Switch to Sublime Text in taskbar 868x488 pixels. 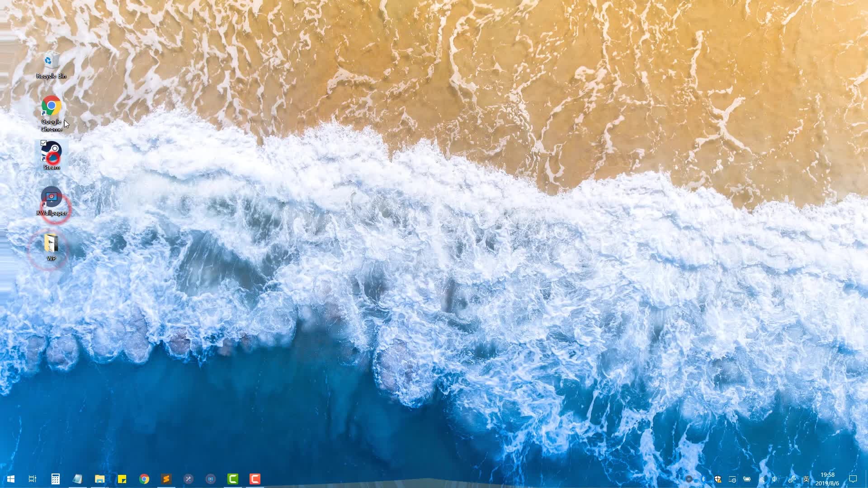click(x=166, y=479)
